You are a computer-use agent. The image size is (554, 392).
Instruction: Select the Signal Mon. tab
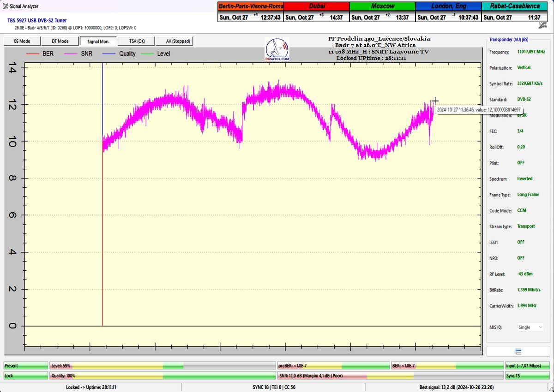click(x=98, y=41)
